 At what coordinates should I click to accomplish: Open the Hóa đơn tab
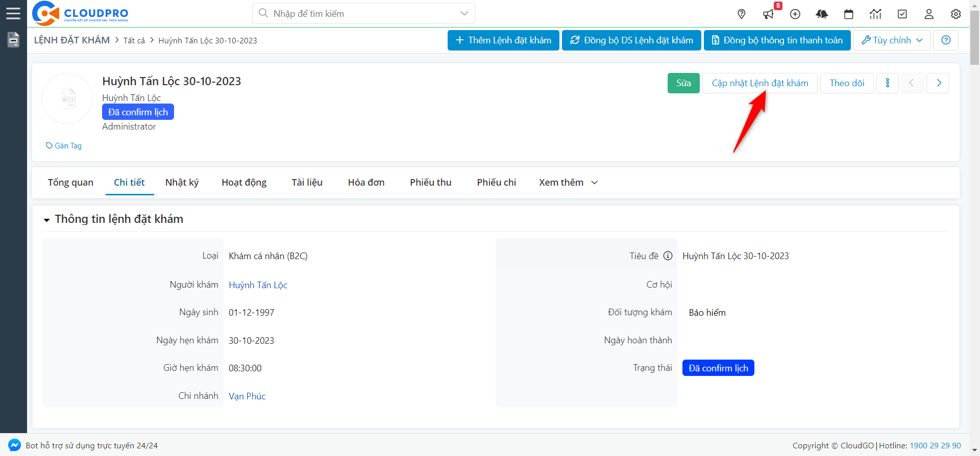366,183
